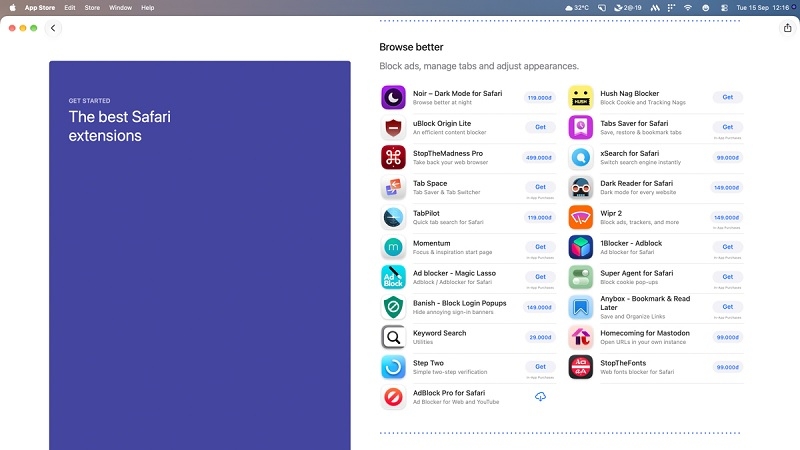Get Ad blocker - Magic Lasso
Viewport: 800px width, 450px height.
(x=540, y=277)
